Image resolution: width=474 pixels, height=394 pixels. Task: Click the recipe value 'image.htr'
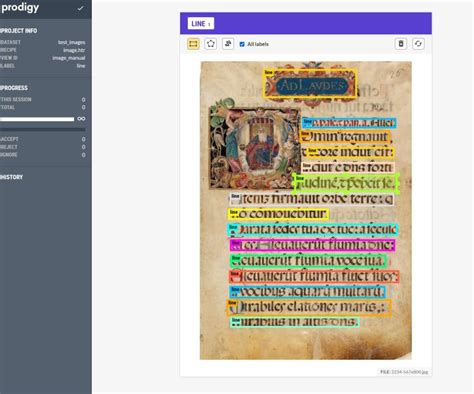(x=74, y=50)
